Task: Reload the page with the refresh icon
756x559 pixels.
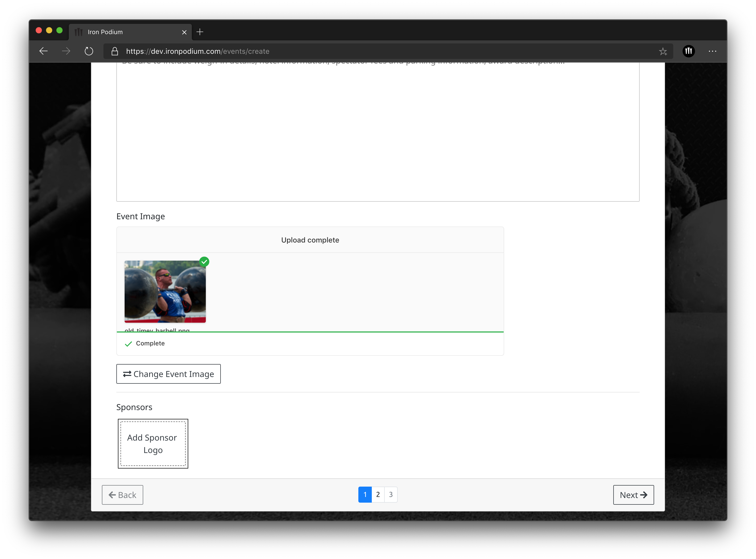Action: [x=89, y=51]
